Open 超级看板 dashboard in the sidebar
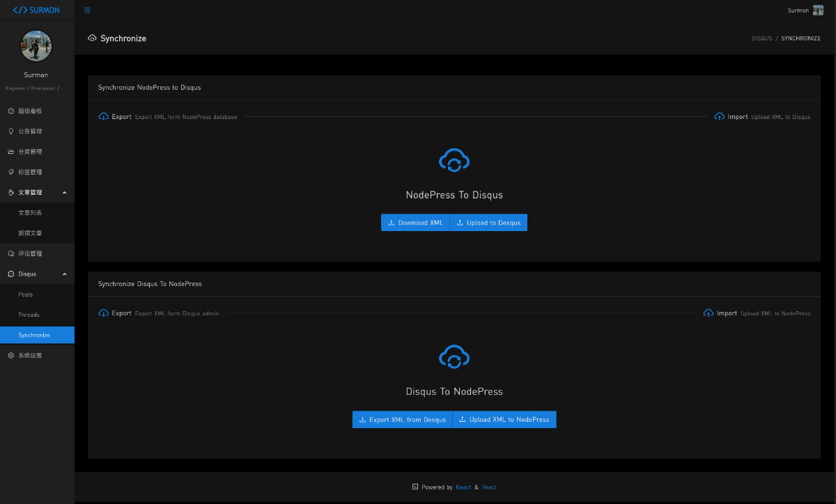This screenshot has width=836, height=504. [x=30, y=111]
